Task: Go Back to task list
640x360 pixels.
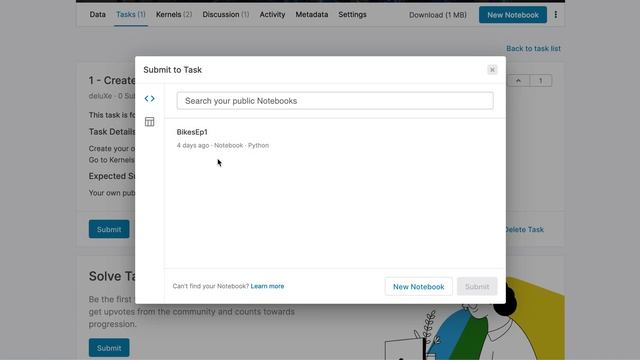Action: (533, 49)
